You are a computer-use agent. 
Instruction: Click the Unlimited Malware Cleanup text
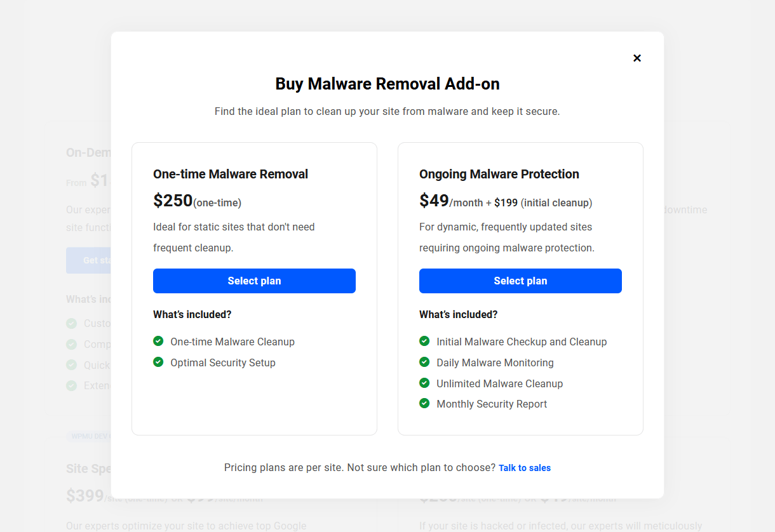500,383
